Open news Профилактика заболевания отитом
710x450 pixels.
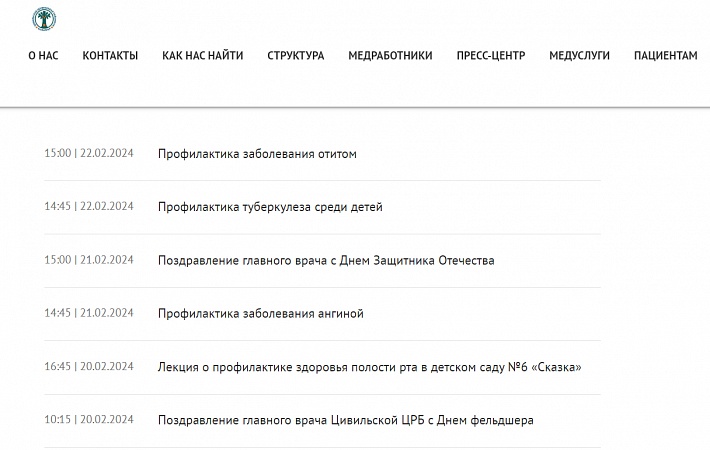pyautogui.click(x=257, y=154)
